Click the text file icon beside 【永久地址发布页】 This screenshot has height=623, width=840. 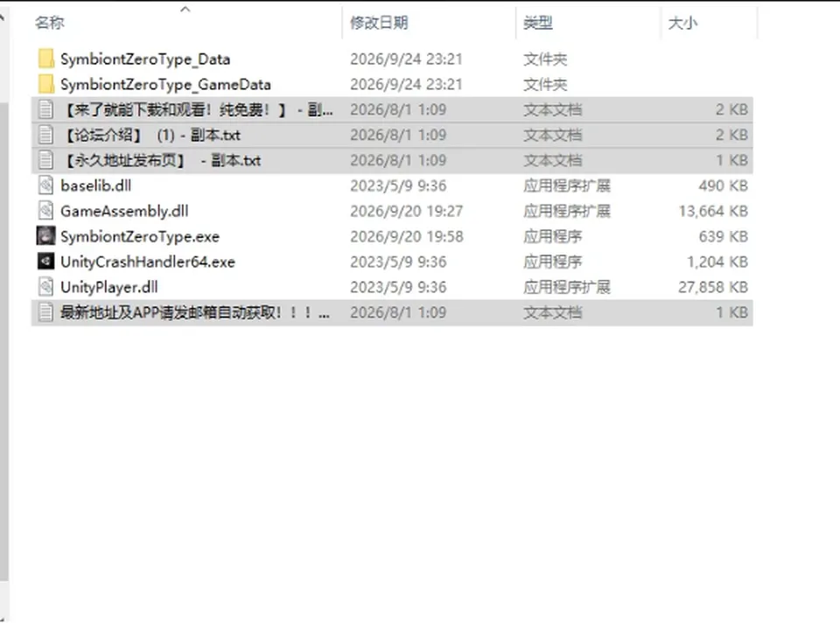coord(46,160)
